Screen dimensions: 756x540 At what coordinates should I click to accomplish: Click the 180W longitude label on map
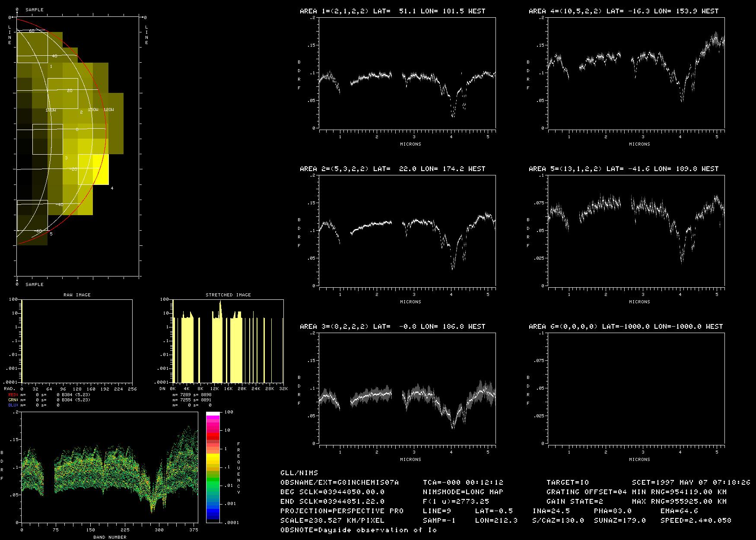pos(51,110)
